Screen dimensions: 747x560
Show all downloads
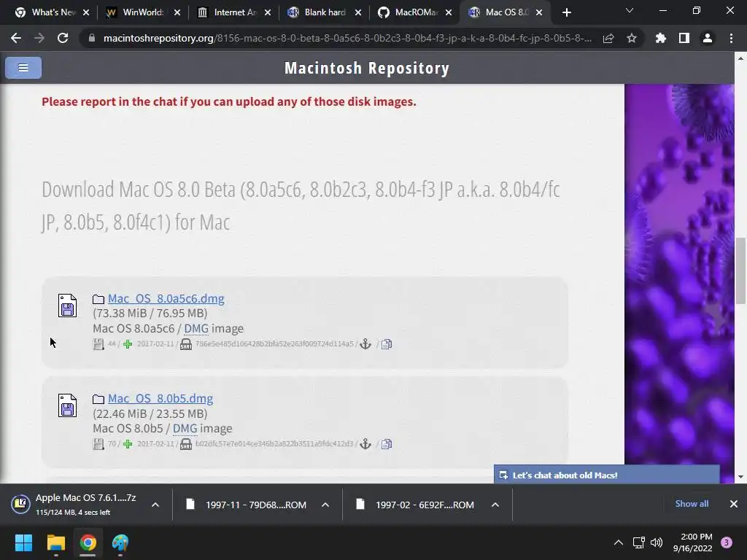(x=692, y=504)
